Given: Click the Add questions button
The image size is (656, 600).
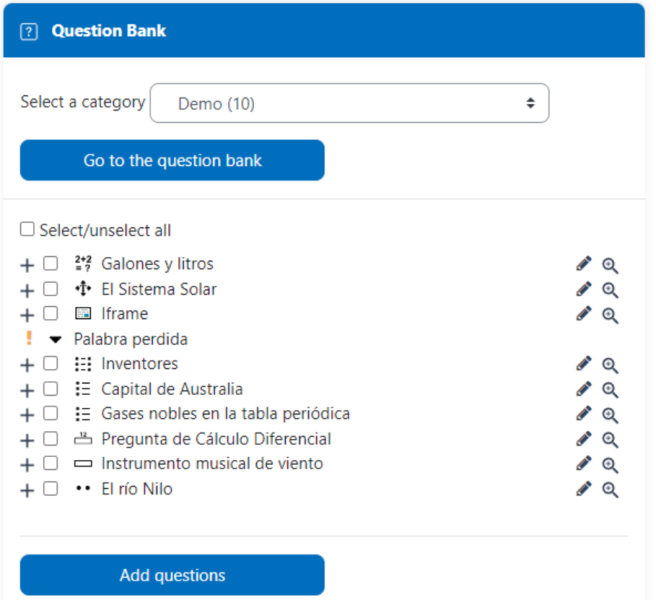Looking at the screenshot, I should coord(172,575).
